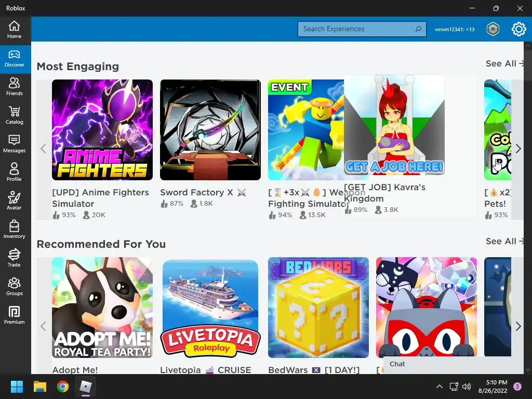Viewport: 532px width, 399px height.
Task: Open Livetopia Roleplay thumbnail
Action: 210,308
